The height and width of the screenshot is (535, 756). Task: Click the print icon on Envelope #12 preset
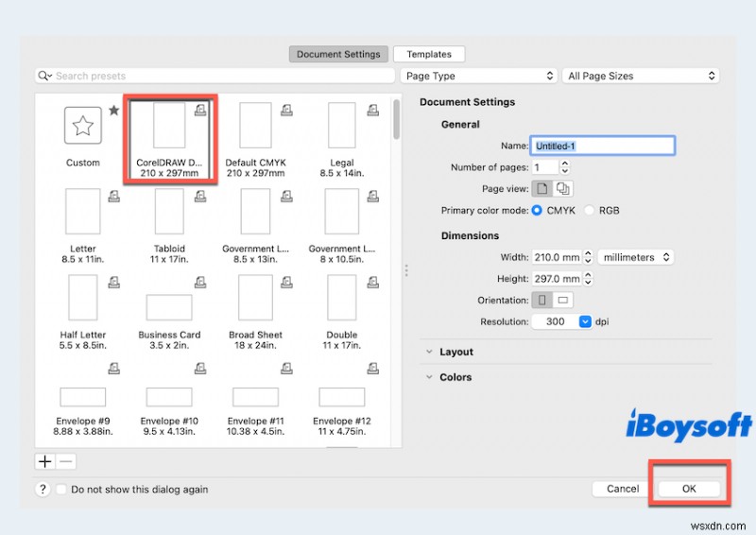[x=372, y=369]
